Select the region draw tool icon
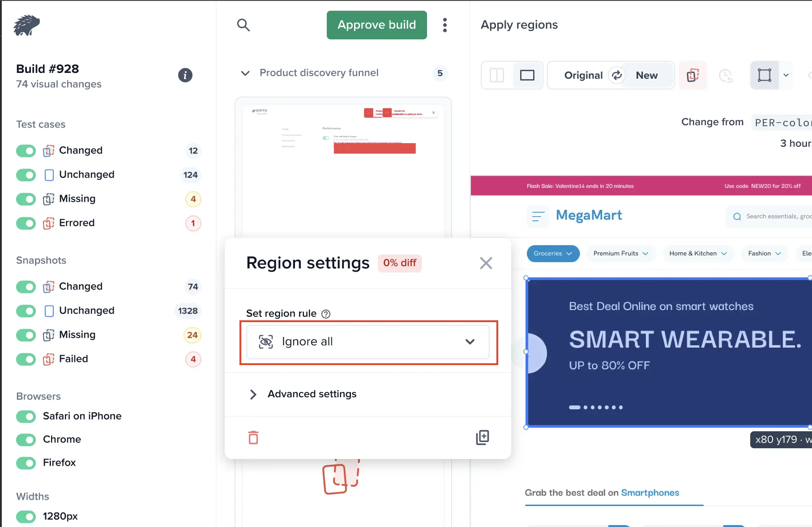 765,75
